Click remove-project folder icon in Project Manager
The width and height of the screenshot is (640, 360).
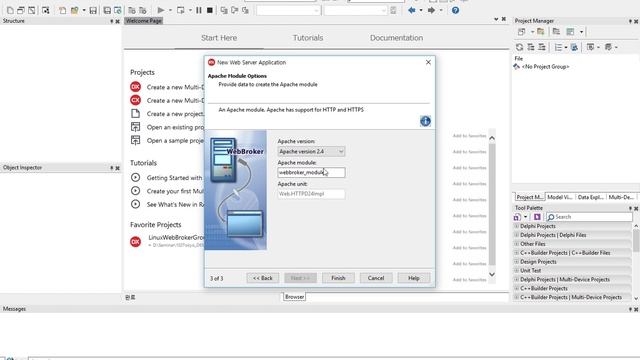[x=556, y=31]
